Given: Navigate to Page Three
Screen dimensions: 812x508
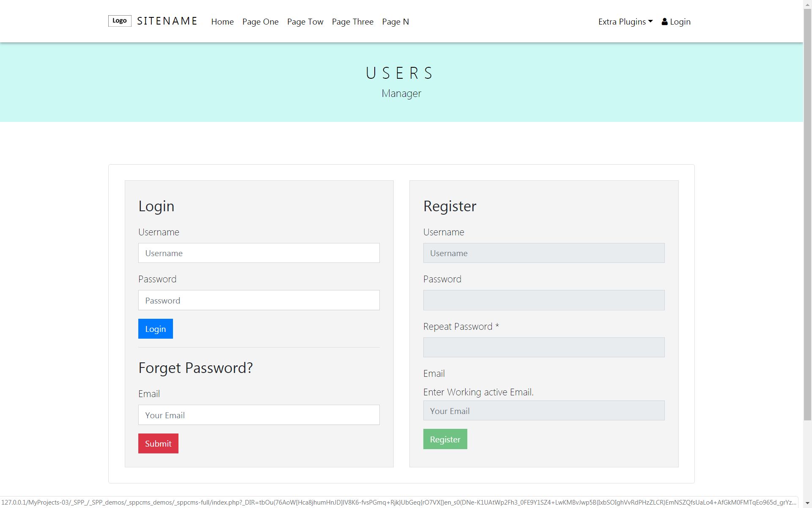Looking at the screenshot, I should point(352,22).
